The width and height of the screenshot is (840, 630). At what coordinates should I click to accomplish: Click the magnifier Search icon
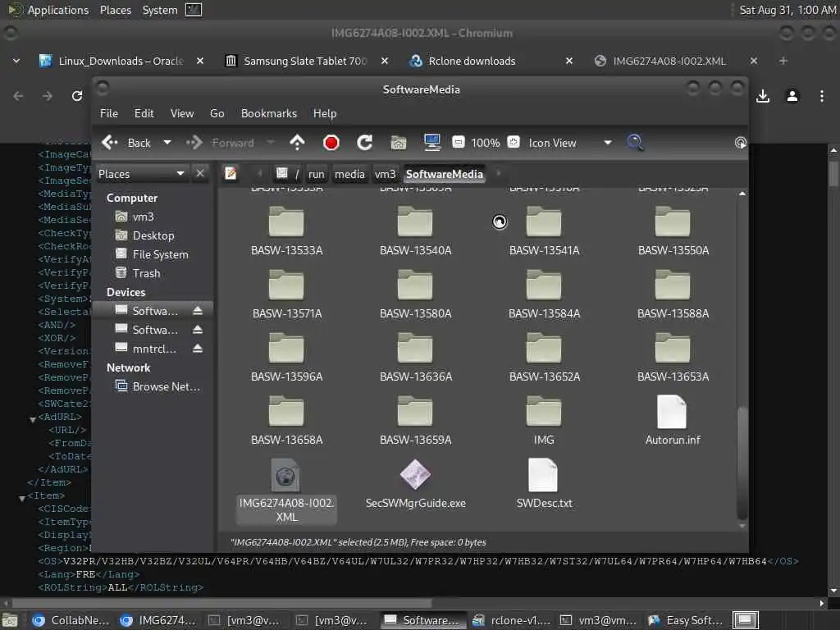(635, 143)
